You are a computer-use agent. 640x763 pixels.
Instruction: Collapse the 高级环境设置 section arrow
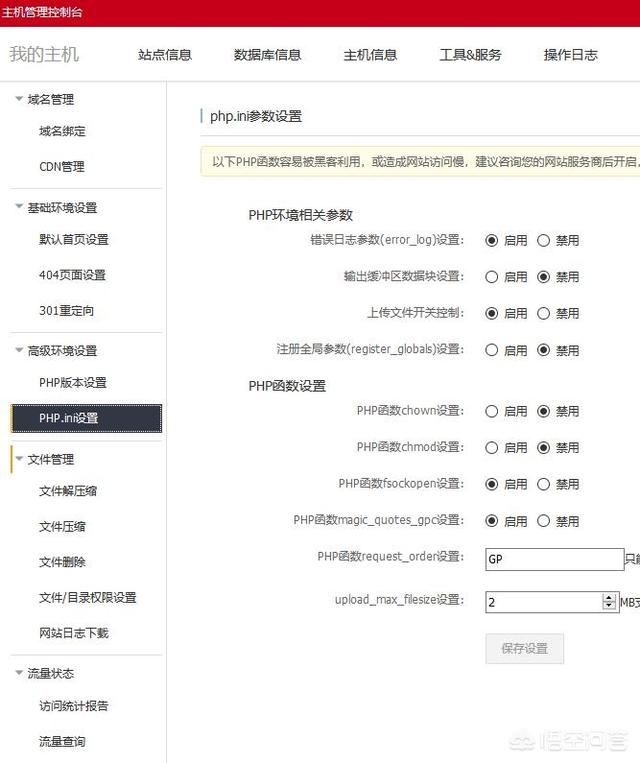pos(19,350)
